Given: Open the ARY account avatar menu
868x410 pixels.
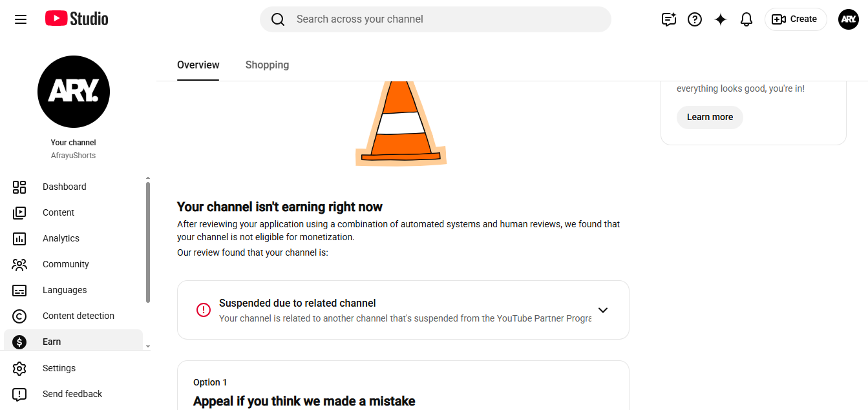Looking at the screenshot, I should point(849,19).
